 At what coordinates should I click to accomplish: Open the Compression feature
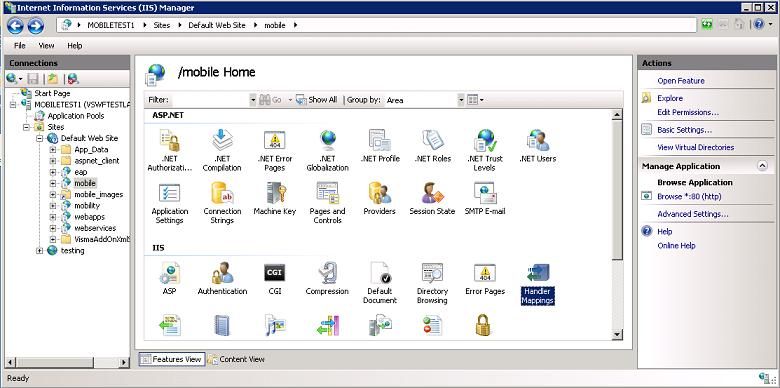pyautogui.click(x=327, y=279)
